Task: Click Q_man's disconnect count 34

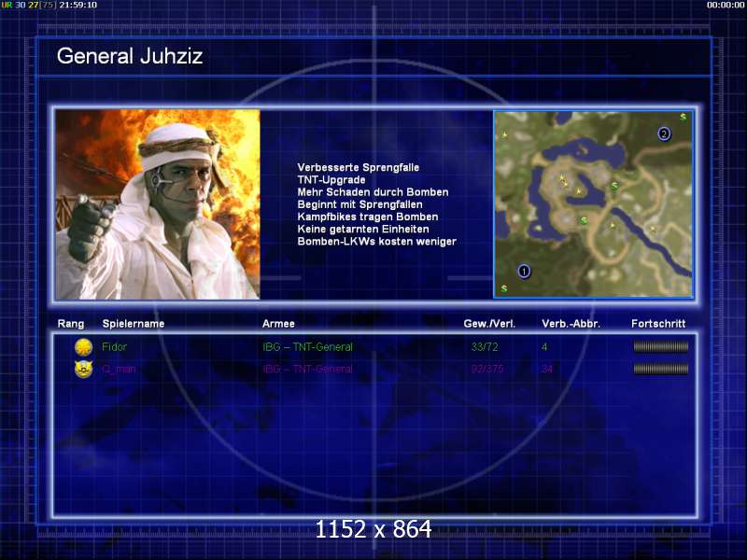Action: pos(547,369)
